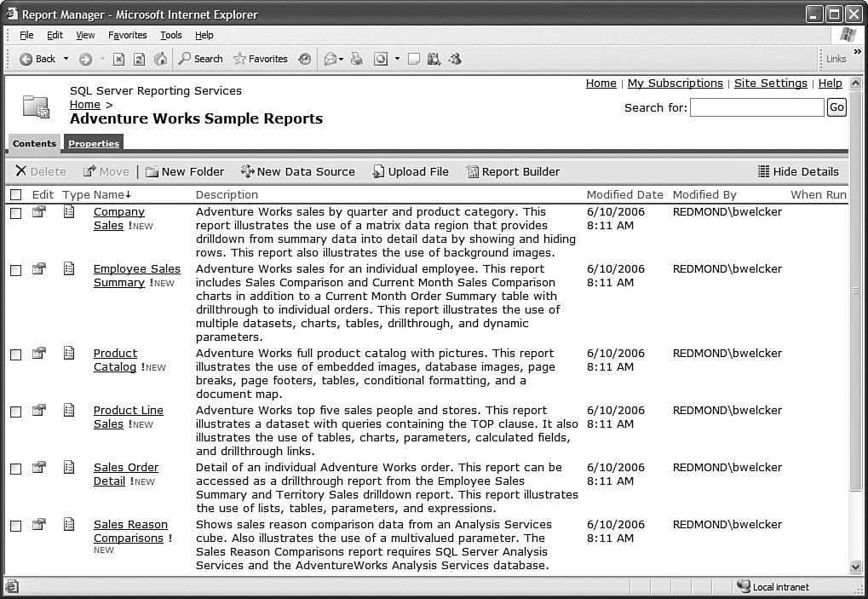Click the Mail envelope icon
The image size is (868, 599).
click(331, 59)
